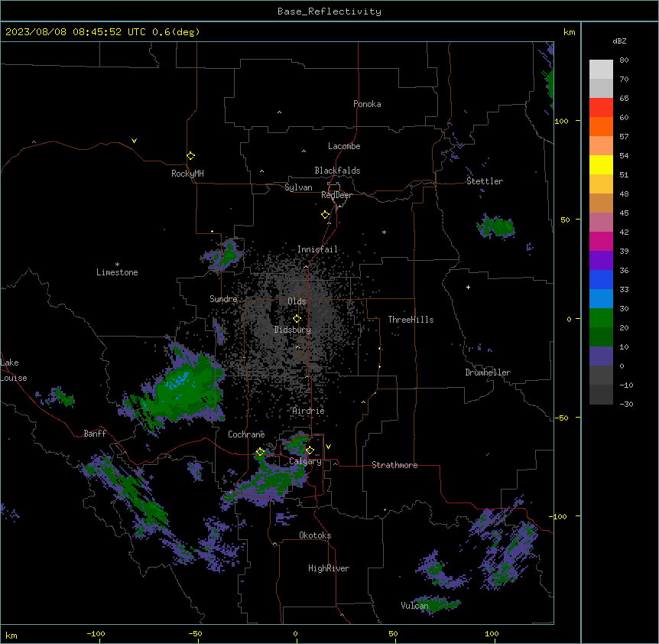This screenshot has width=659, height=644.
Task: Select the Drumheller label
Action: point(488,372)
